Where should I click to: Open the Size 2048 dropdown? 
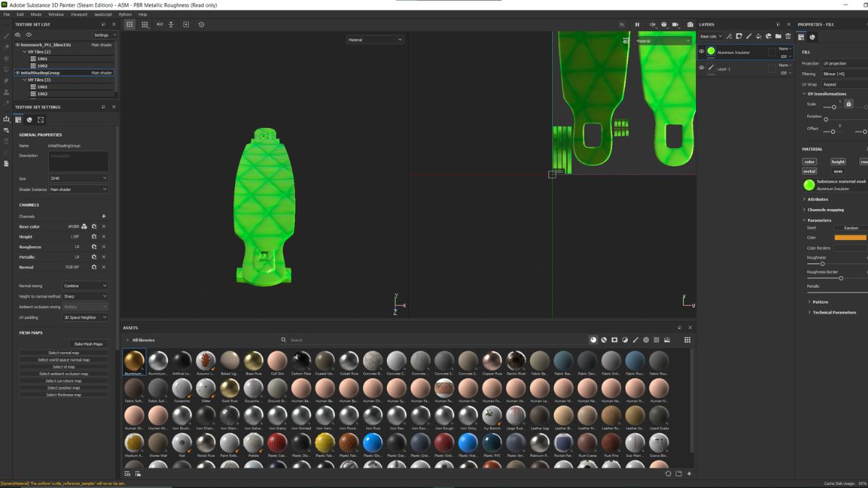pos(78,178)
